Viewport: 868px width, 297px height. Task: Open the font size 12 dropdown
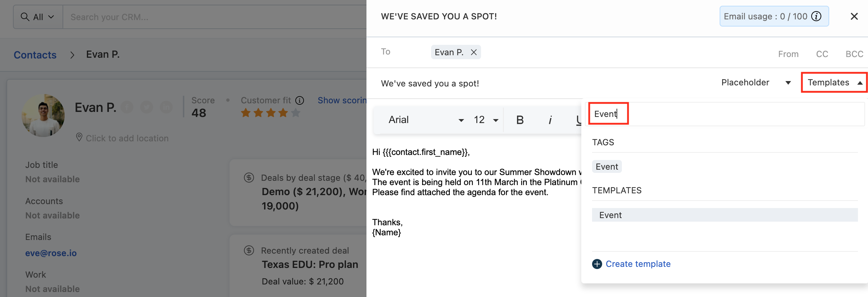486,120
